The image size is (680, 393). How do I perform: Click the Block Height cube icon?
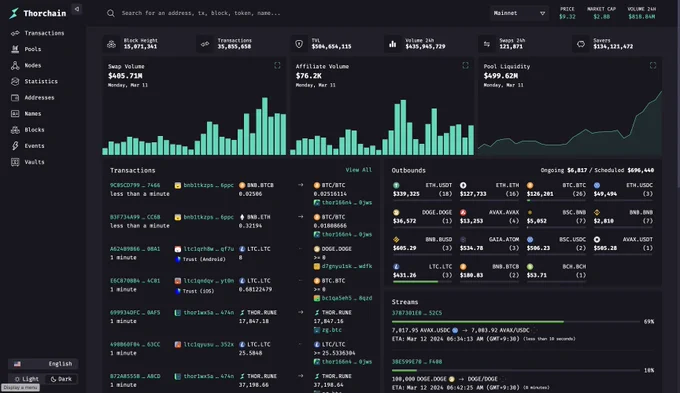111,43
